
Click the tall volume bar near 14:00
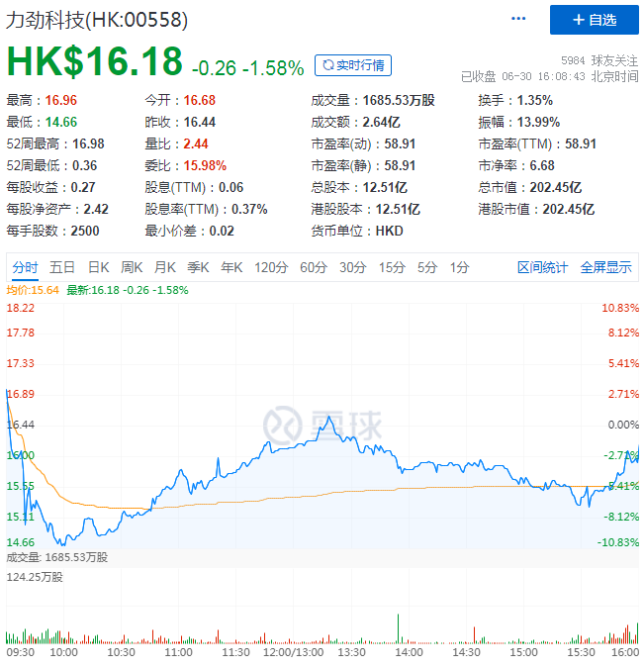point(398,628)
